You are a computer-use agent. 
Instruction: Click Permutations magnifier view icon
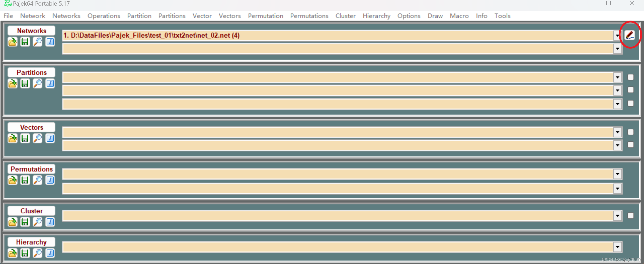click(x=38, y=180)
